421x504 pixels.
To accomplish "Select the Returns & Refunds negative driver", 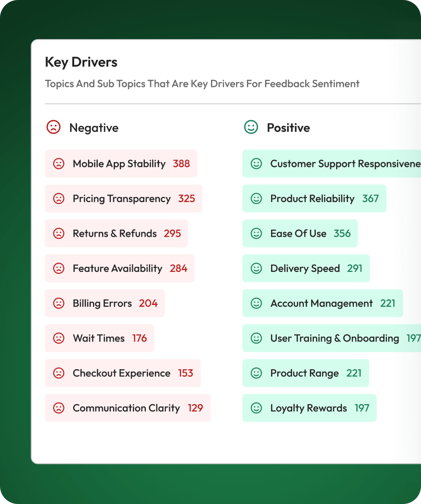I will [116, 234].
